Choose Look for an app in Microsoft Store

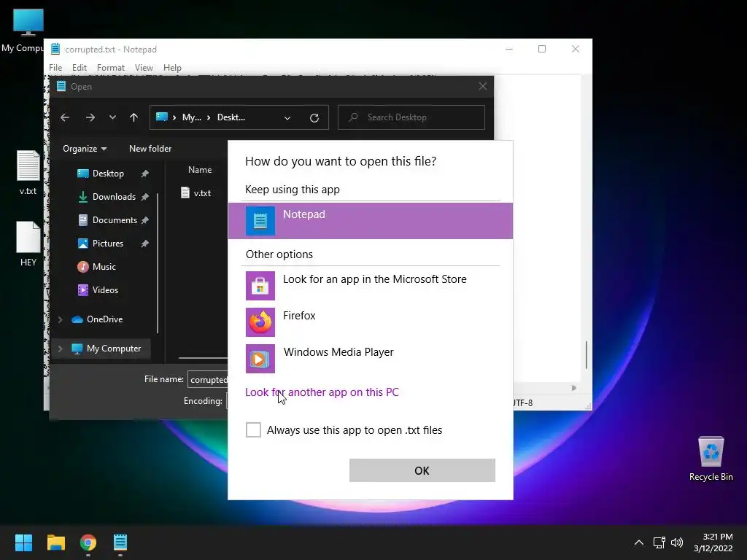(370, 285)
